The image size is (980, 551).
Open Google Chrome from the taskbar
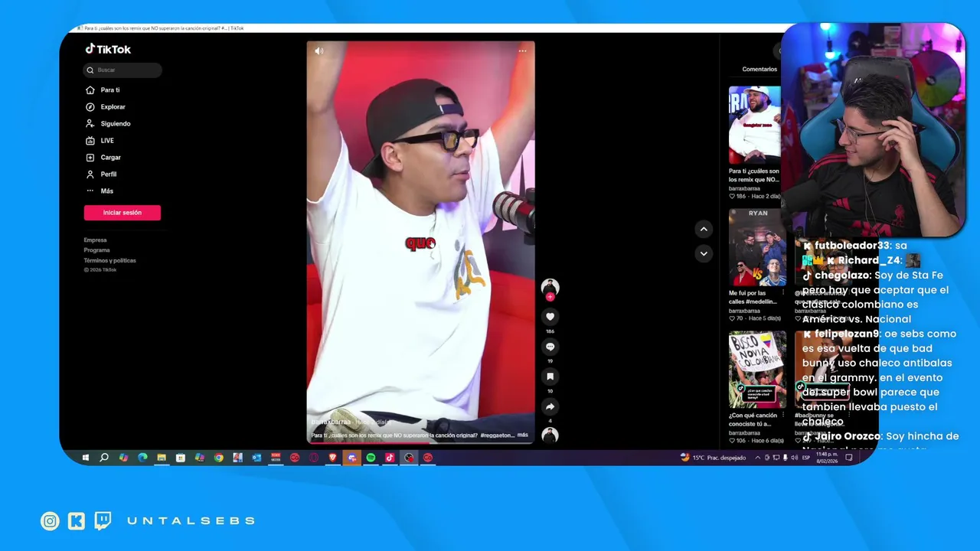tap(218, 458)
